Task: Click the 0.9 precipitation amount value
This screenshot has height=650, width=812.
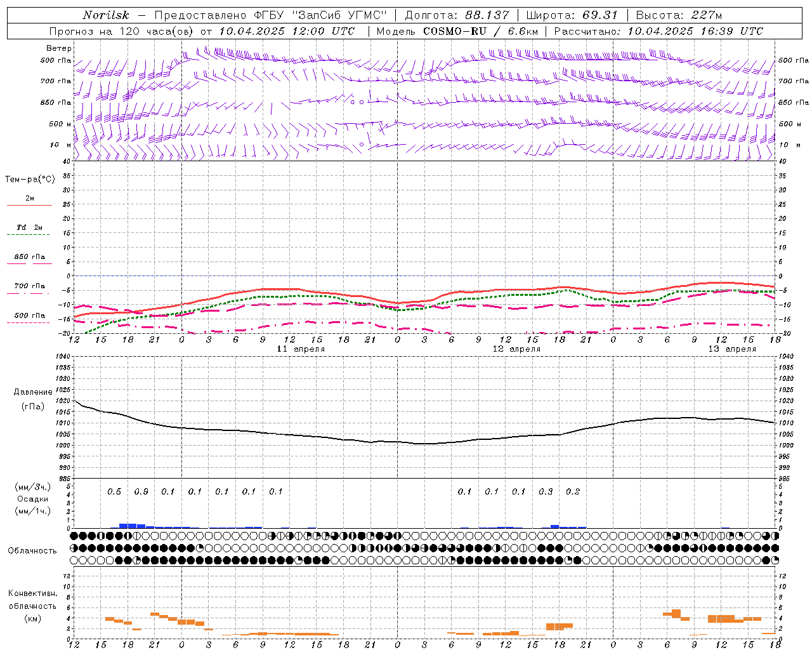Action: [x=141, y=492]
